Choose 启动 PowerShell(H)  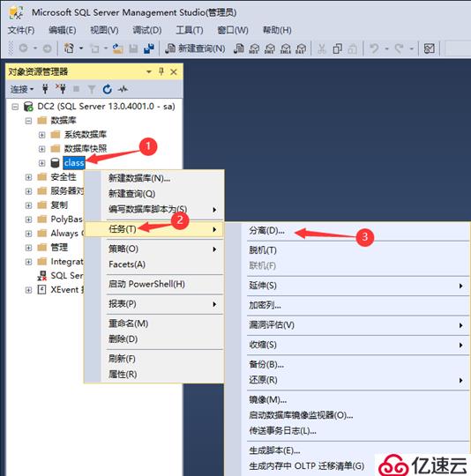coord(153,284)
